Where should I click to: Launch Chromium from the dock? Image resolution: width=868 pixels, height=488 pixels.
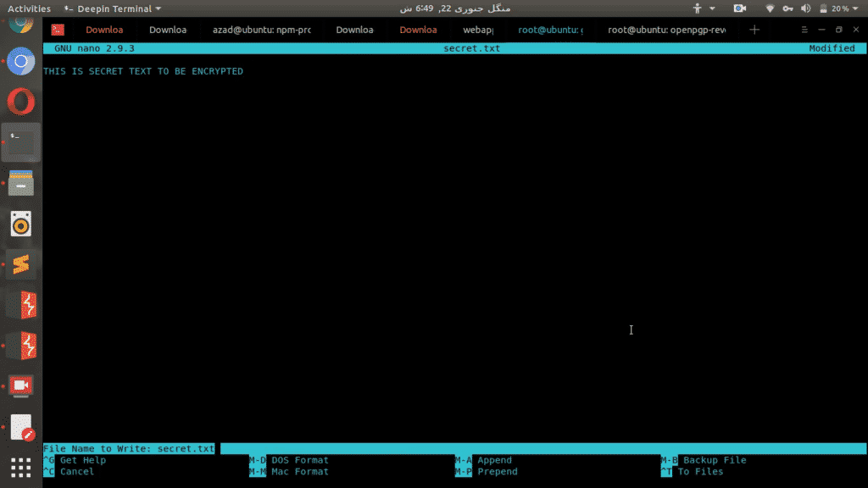tap(20, 62)
